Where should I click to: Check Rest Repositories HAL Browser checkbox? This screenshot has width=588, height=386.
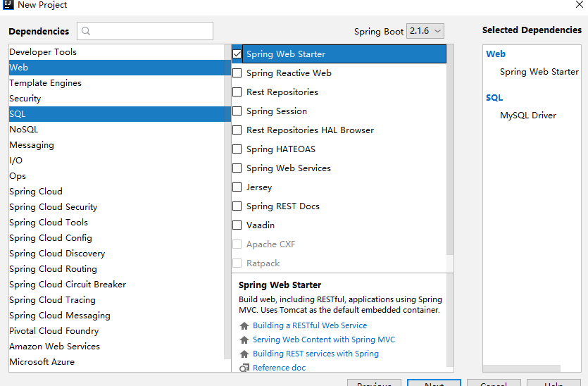(x=237, y=130)
